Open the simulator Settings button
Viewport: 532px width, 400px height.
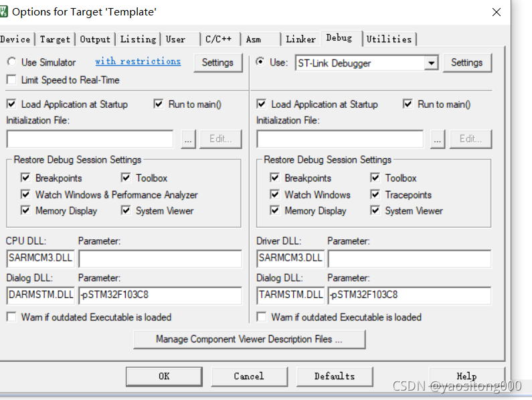coord(218,62)
